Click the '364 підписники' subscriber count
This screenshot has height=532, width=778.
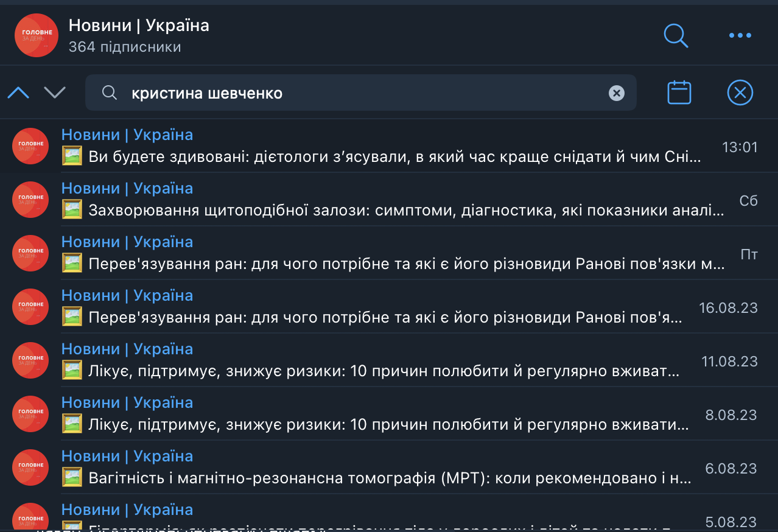point(125,47)
